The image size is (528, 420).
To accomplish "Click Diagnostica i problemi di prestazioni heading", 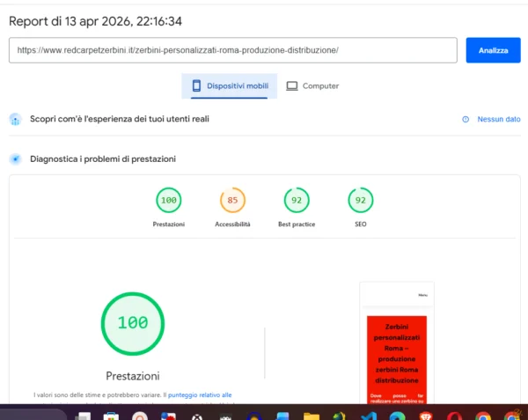I will click(x=103, y=159).
